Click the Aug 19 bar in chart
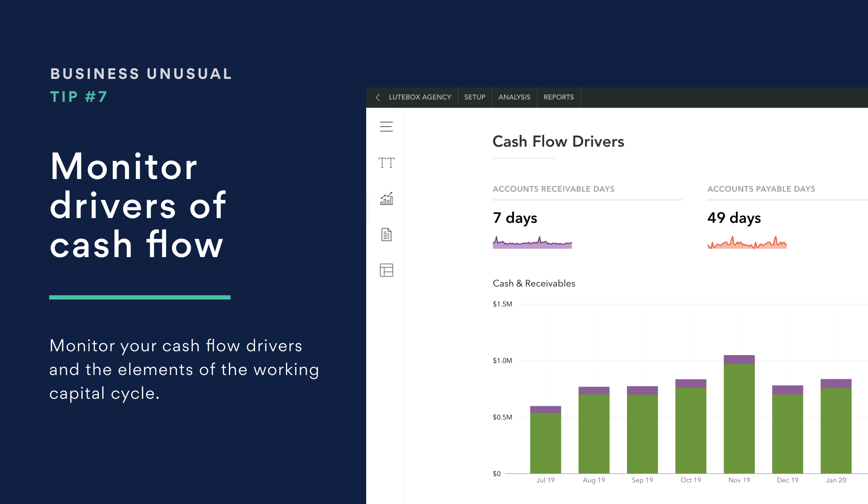 tap(594, 430)
